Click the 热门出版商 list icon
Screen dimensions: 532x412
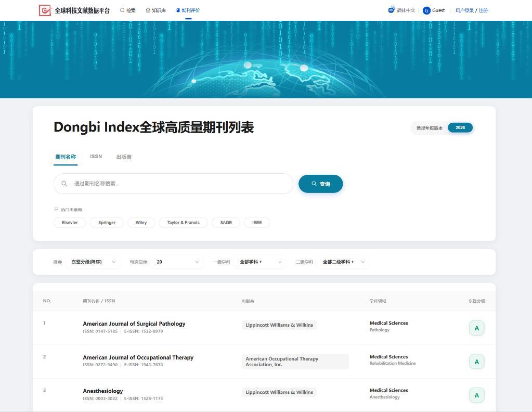point(56,210)
